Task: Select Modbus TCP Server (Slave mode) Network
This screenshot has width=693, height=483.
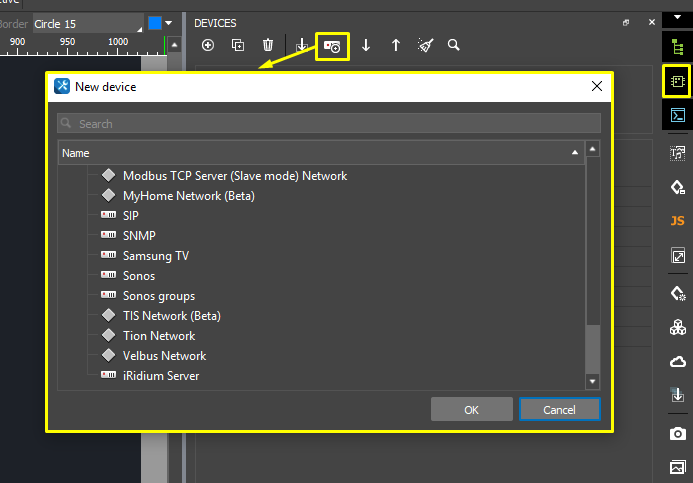Action: coord(235,176)
